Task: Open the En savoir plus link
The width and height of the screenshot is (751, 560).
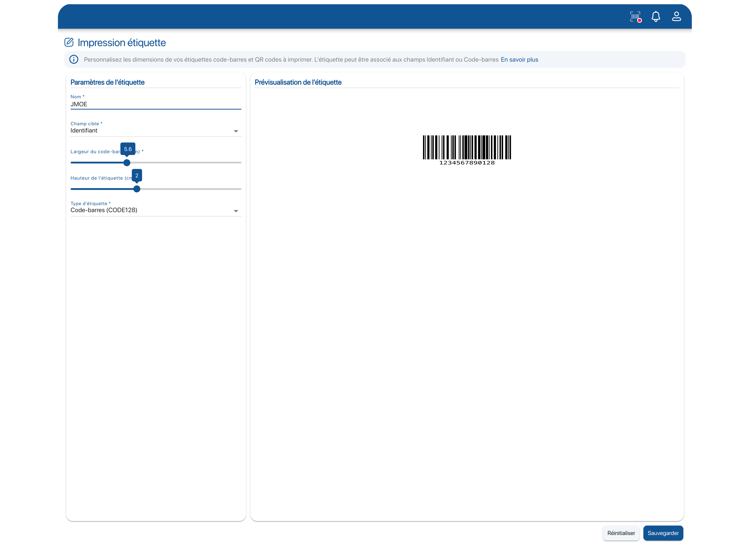Action: [x=519, y=60]
